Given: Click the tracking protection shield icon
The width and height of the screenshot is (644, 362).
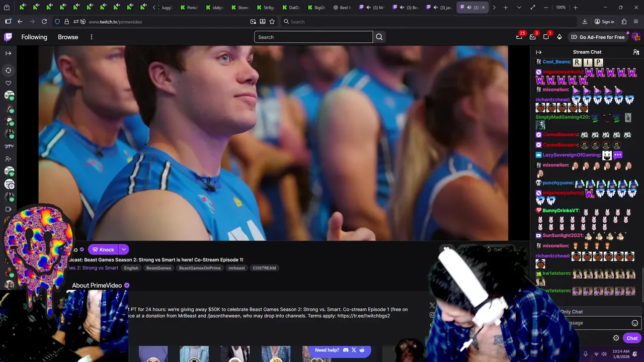Looking at the screenshot, I should pos(57,22).
